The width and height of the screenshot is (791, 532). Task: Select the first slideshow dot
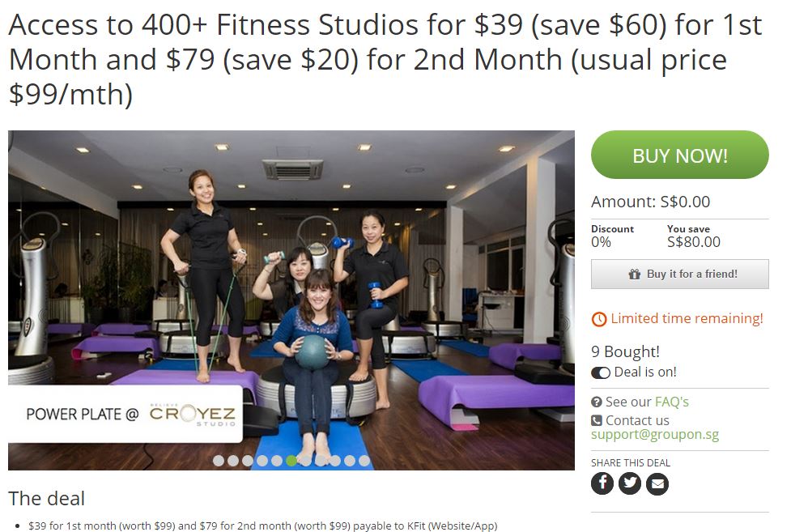(219, 460)
